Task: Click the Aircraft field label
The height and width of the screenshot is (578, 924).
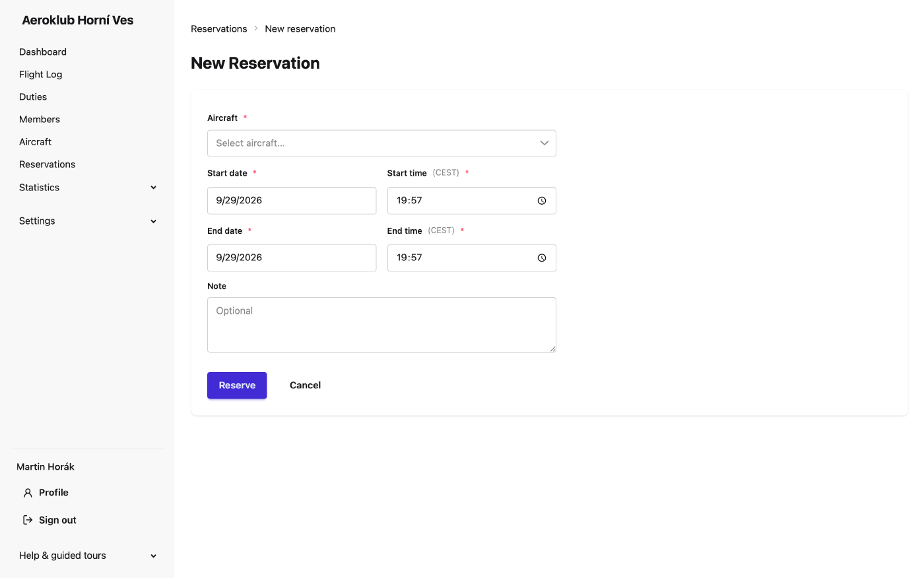Action: (x=222, y=118)
